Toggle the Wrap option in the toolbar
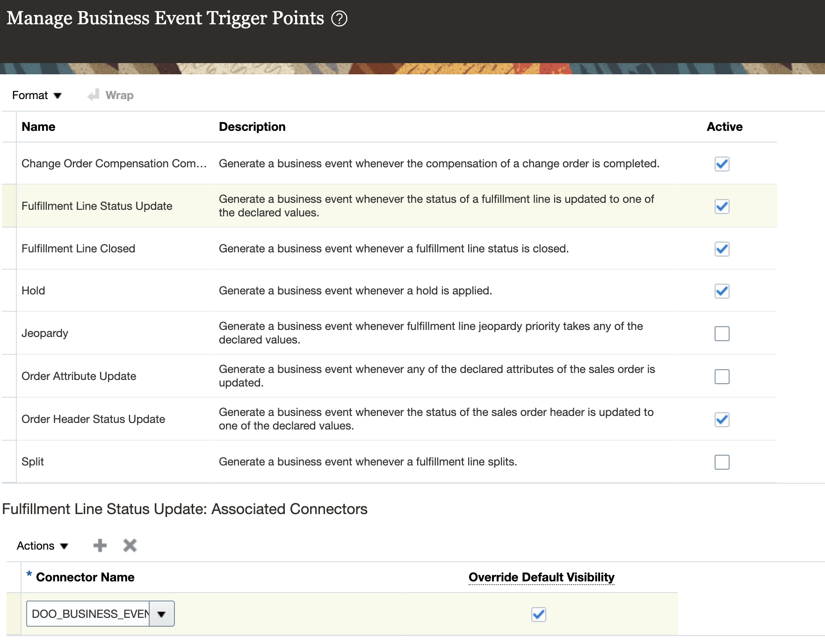Image resolution: width=825 pixels, height=644 pixels. coord(110,95)
